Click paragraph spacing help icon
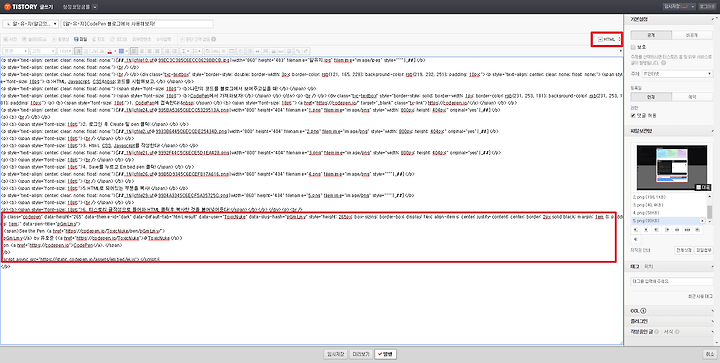The image size is (720, 363). tap(214, 39)
